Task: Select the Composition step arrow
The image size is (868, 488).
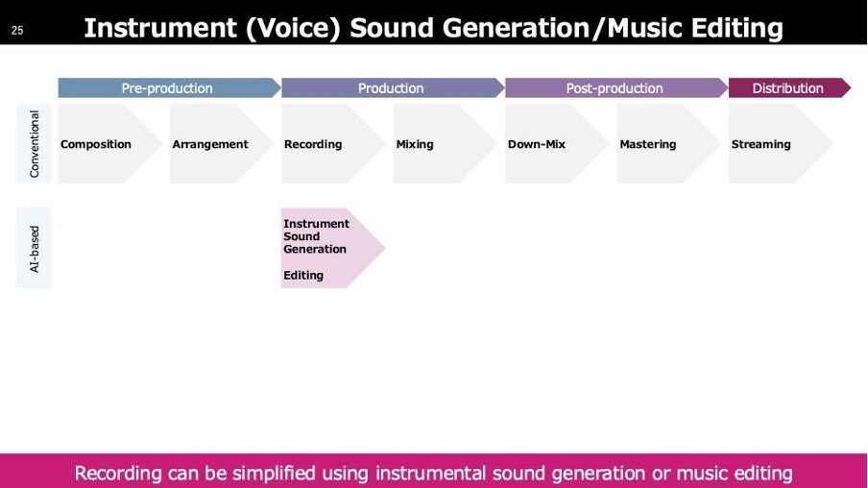Action: [x=109, y=144]
